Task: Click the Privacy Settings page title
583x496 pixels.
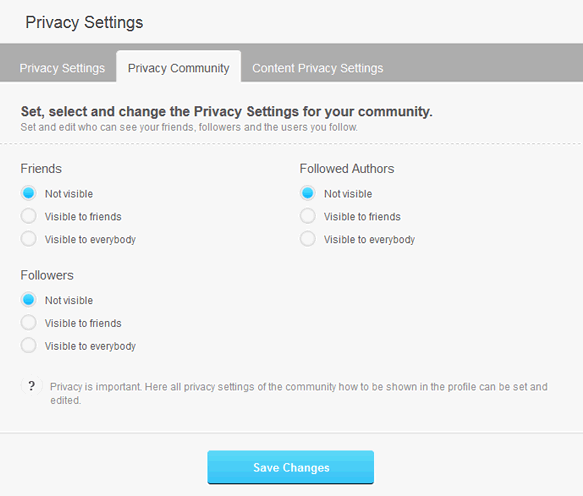Action: click(x=84, y=22)
